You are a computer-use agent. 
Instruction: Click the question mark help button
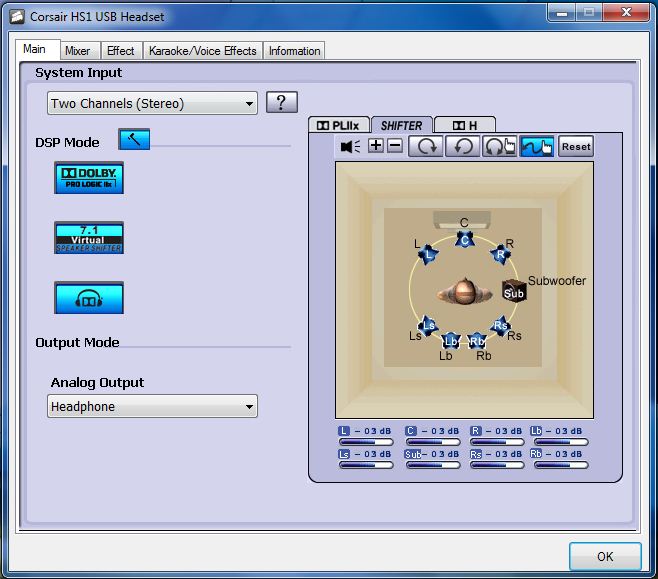coord(282,102)
